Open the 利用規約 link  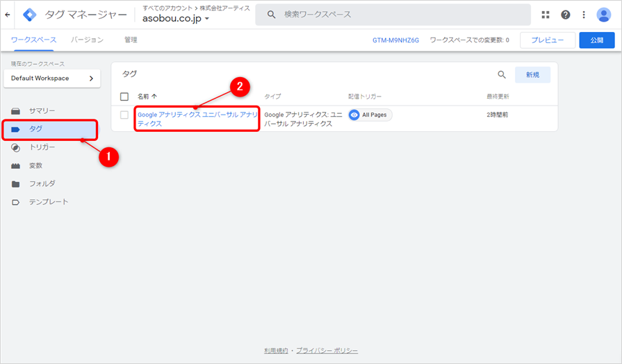click(x=276, y=351)
